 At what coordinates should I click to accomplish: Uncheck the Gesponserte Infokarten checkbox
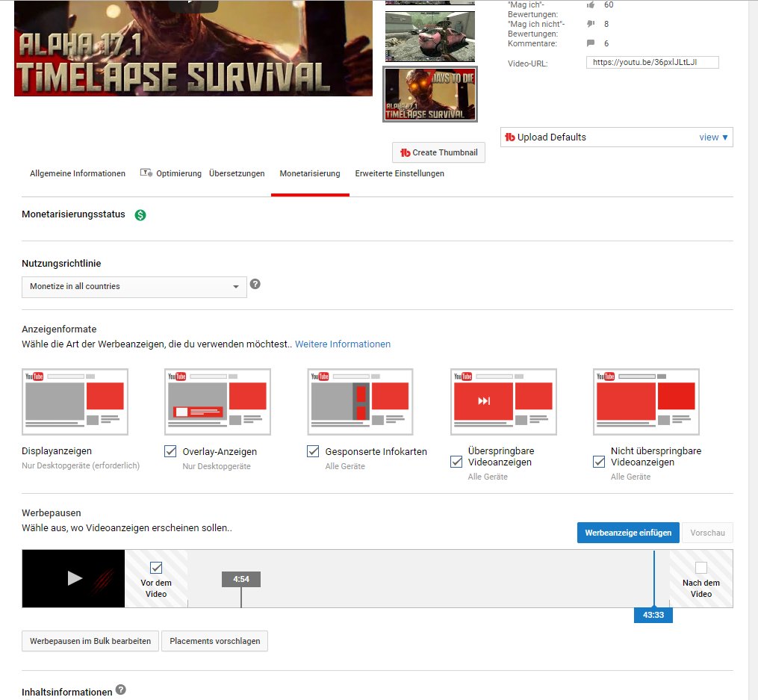313,451
